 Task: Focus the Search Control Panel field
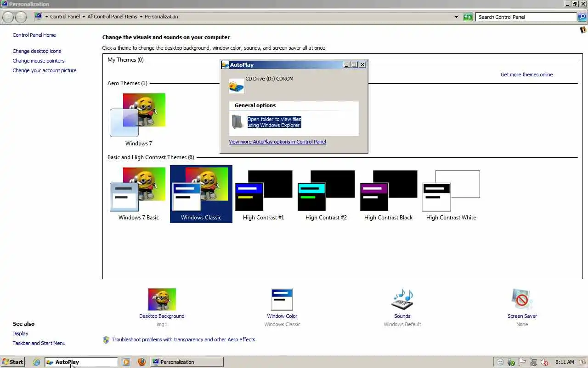point(526,17)
